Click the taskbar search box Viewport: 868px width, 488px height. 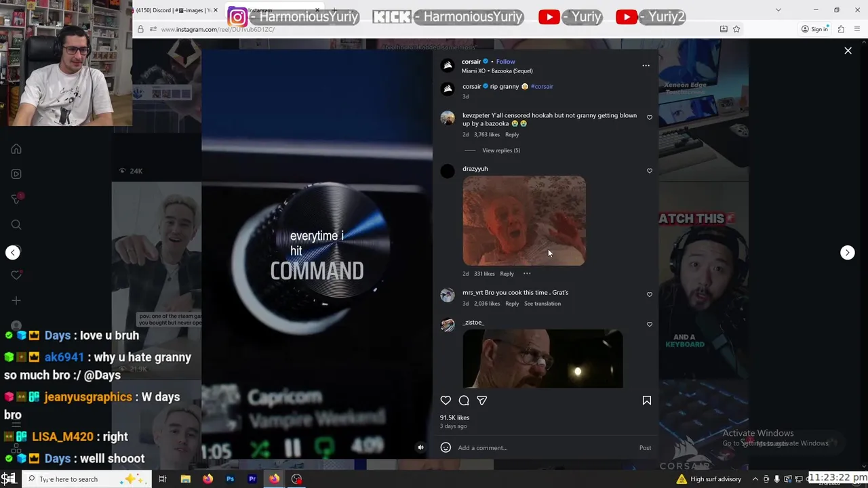[x=88, y=479]
